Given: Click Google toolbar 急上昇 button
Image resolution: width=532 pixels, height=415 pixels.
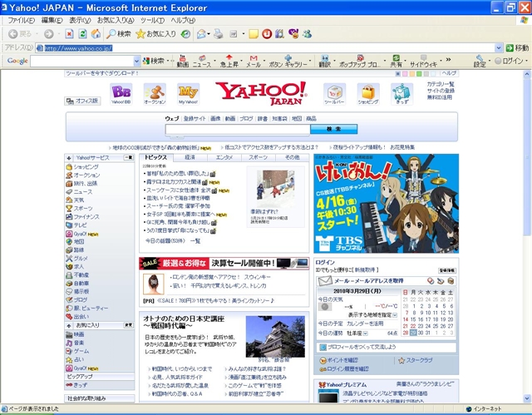Looking at the screenshot, I should [229, 61].
